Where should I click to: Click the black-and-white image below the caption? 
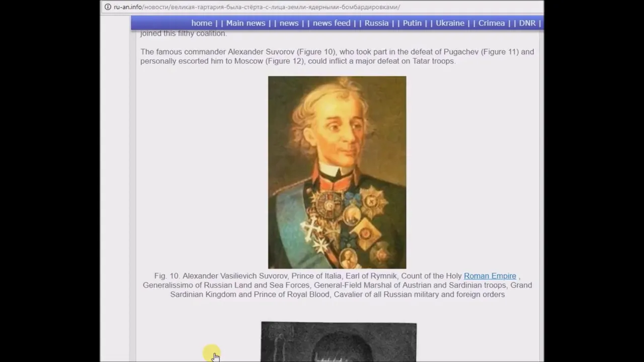(x=339, y=342)
